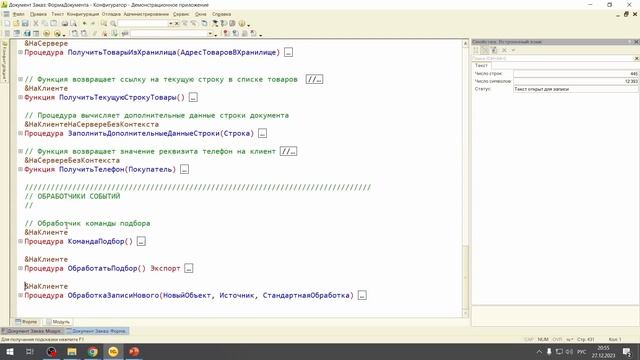Switch to Документ Заказ Модуль window tab
The width and height of the screenshot is (640, 360).
click(33, 331)
